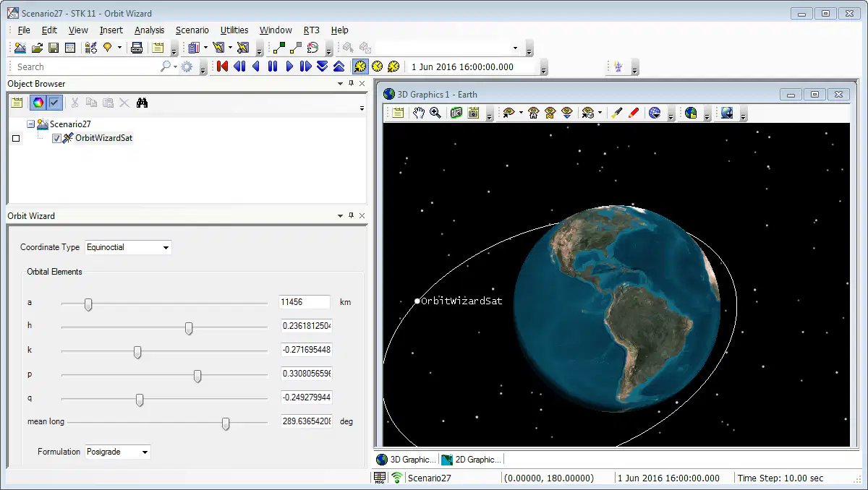Click the binoculars find icon

142,103
